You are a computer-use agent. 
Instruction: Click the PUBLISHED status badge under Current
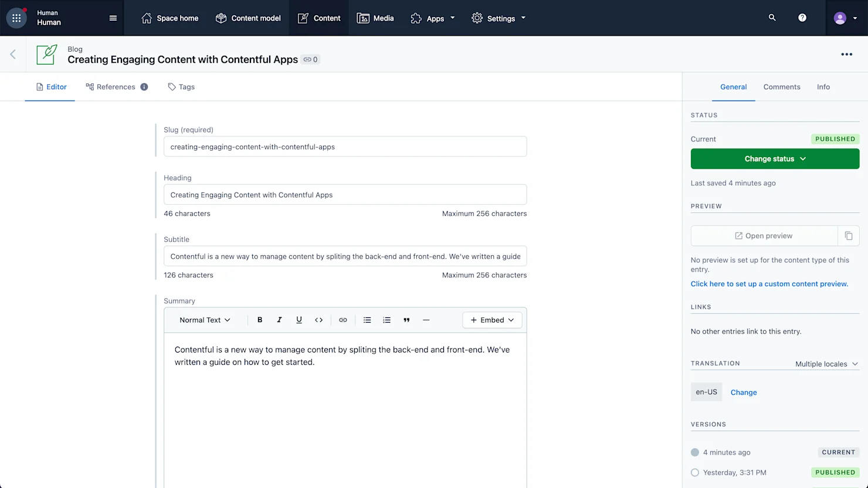click(x=835, y=139)
